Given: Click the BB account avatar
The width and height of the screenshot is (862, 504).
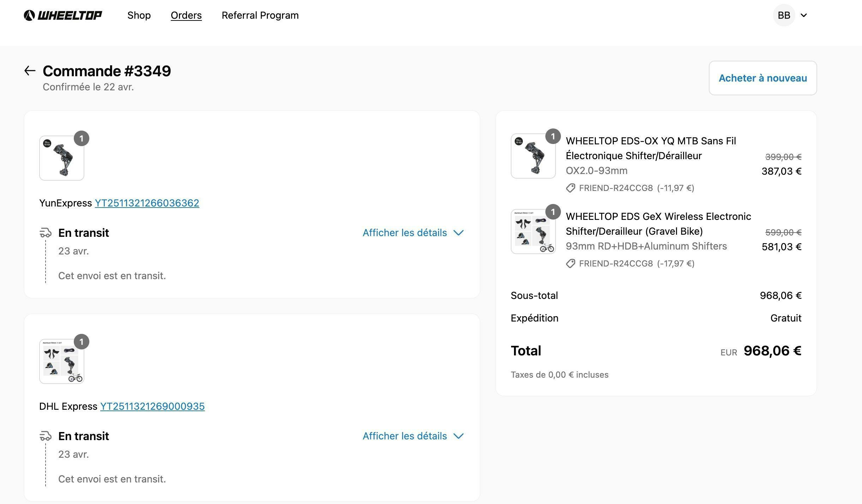Looking at the screenshot, I should [x=784, y=15].
